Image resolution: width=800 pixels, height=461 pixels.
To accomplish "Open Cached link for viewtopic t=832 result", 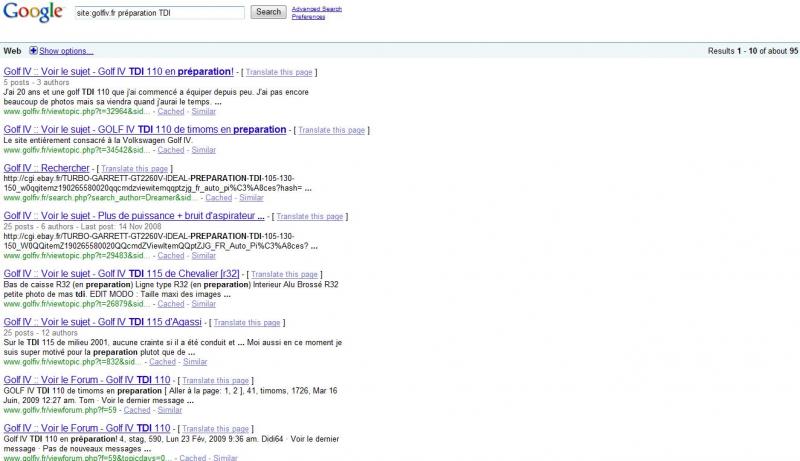I will tap(162, 362).
